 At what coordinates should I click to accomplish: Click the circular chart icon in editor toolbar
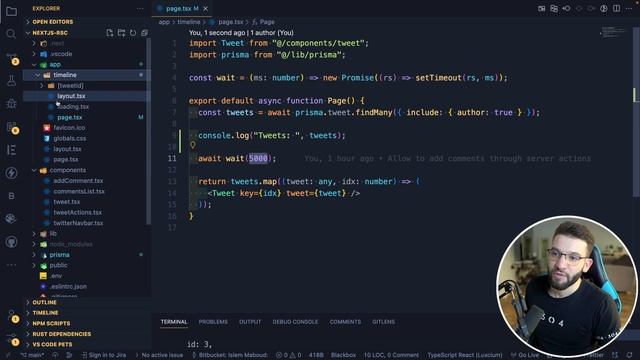(604, 8)
